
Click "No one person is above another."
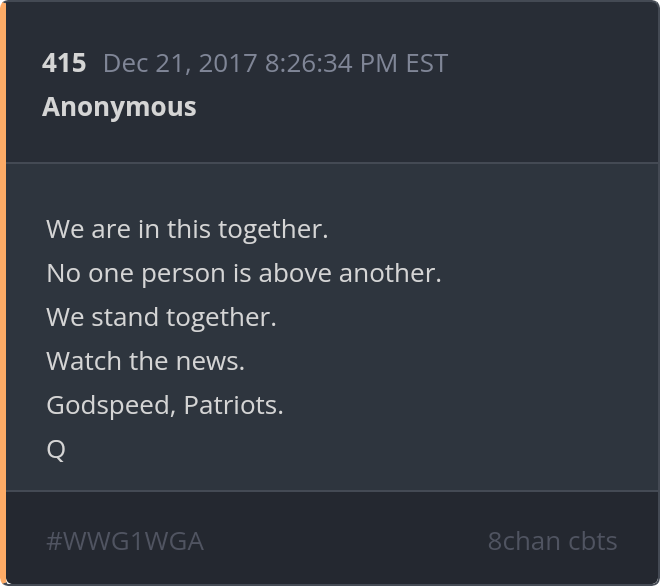243,273
